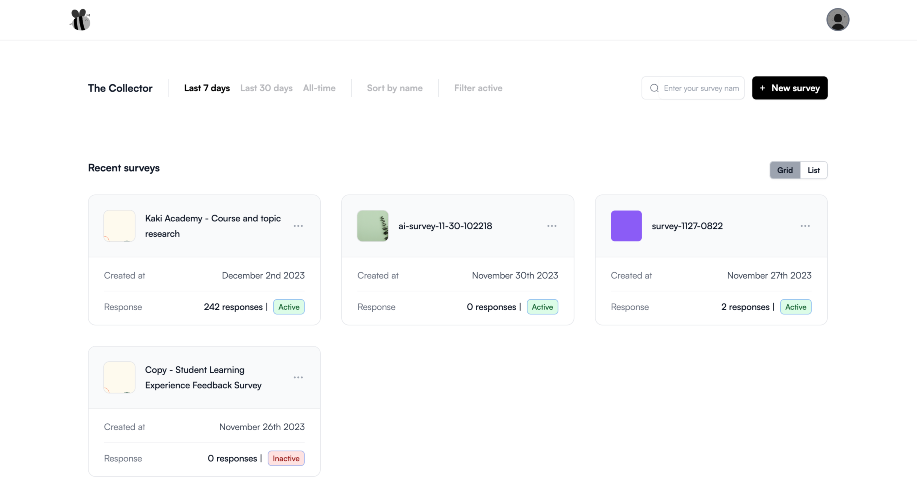Open Kaki Academy - Course and topic research

[x=213, y=226]
